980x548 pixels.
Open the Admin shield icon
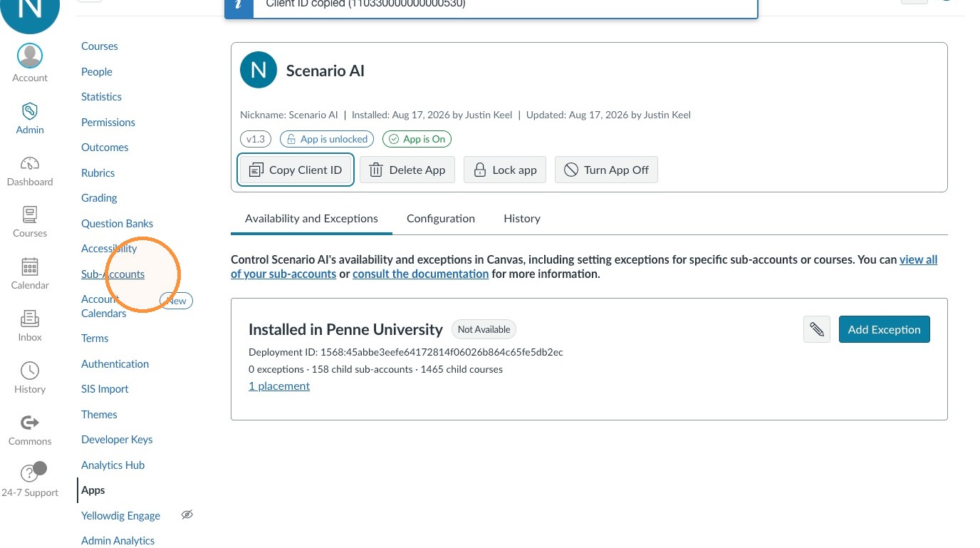pyautogui.click(x=29, y=110)
